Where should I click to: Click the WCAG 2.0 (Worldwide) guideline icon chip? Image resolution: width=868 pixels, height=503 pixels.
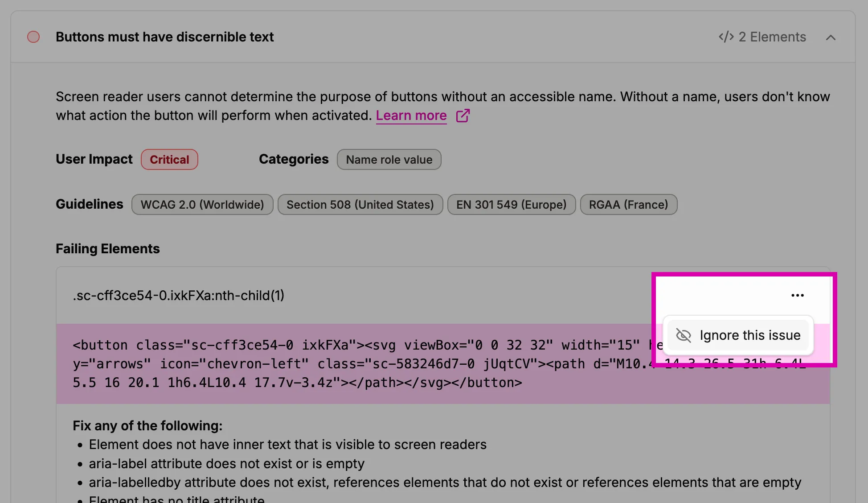(x=202, y=204)
